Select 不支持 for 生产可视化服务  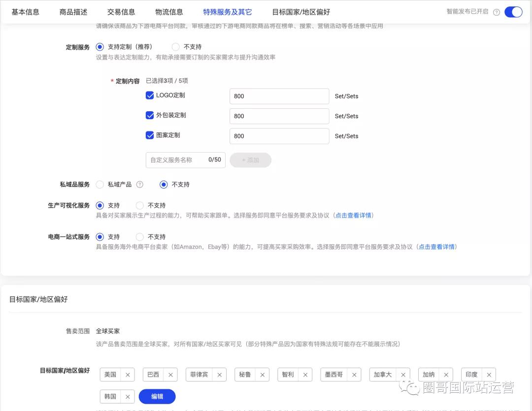point(140,205)
